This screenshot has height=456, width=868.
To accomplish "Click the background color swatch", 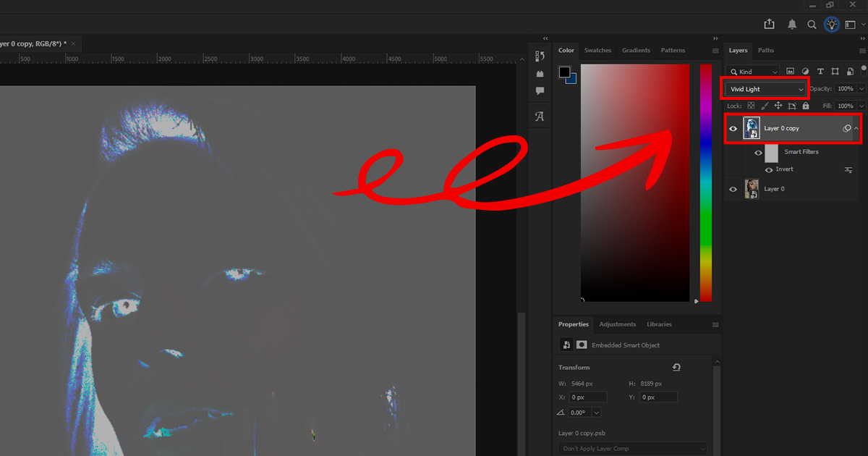I will 572,79.
